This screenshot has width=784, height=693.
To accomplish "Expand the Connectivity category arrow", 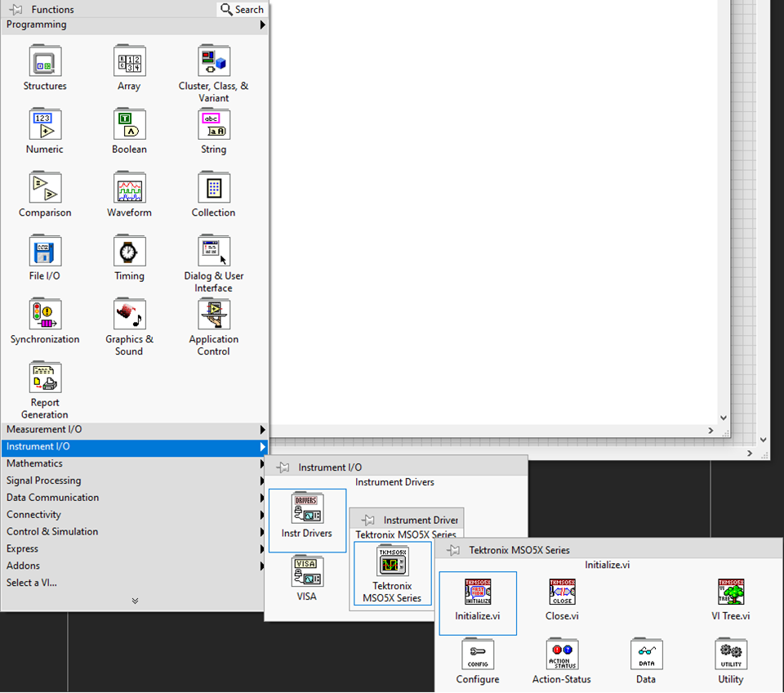I will point(261,515).
